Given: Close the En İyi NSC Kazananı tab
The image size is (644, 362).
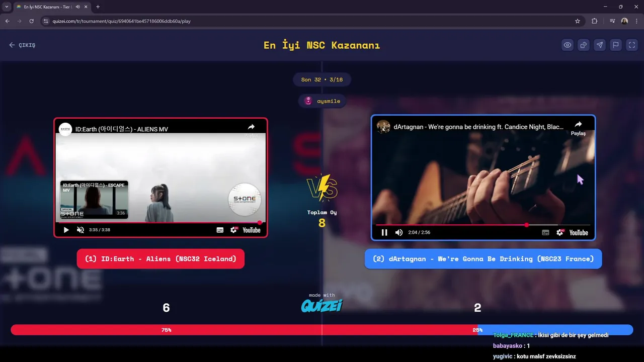Looking at the screenshot, I should pyautogui.click(x=86, y=7).
